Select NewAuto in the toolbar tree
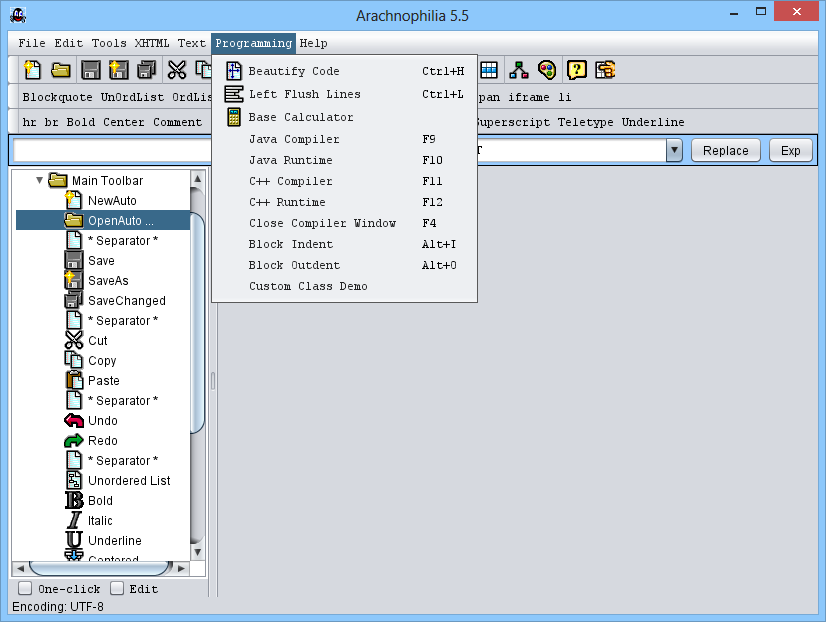 [112, 201]
